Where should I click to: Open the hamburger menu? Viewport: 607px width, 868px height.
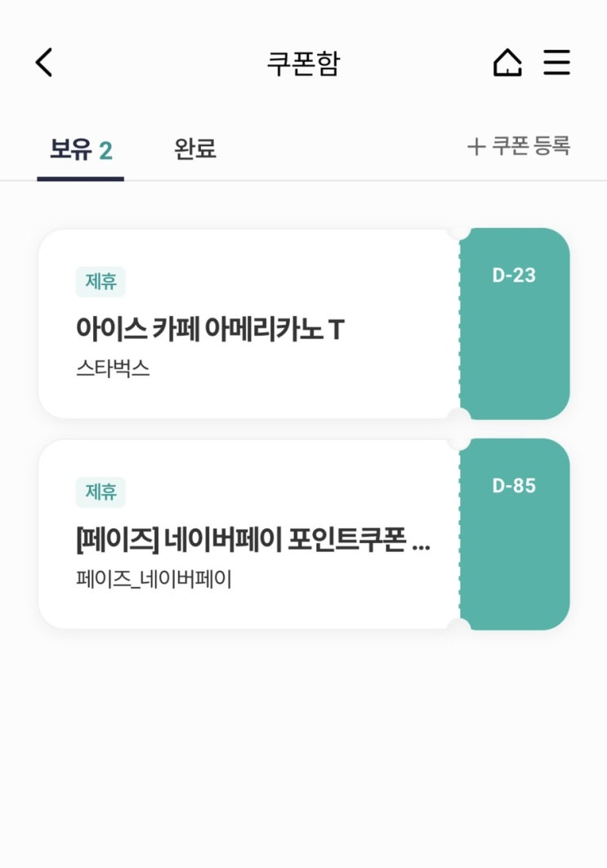point(557,63)
